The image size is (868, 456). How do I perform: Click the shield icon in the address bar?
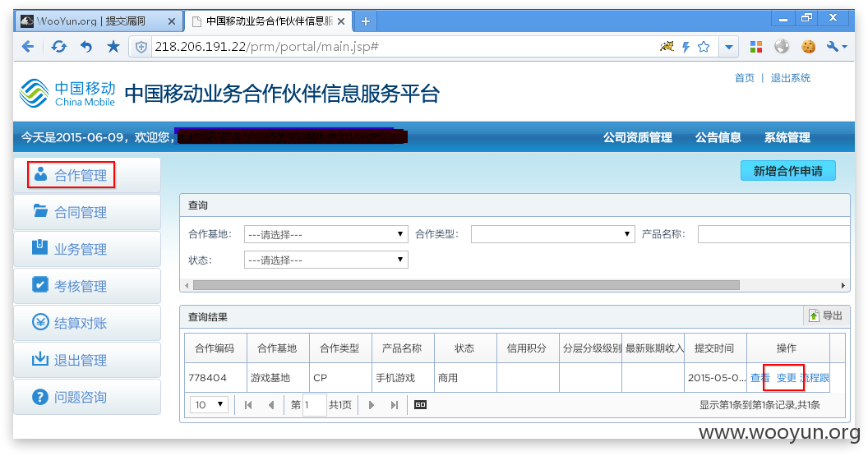[141, 47]
